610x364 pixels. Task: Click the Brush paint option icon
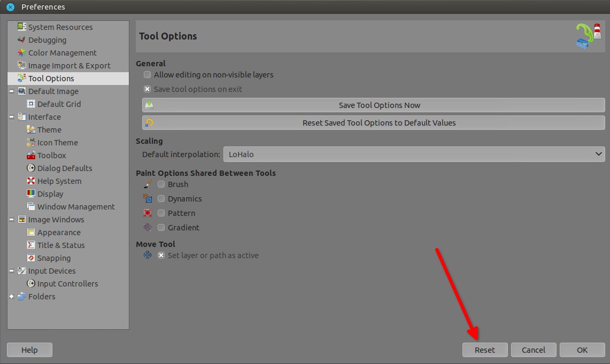coord(148,184)
